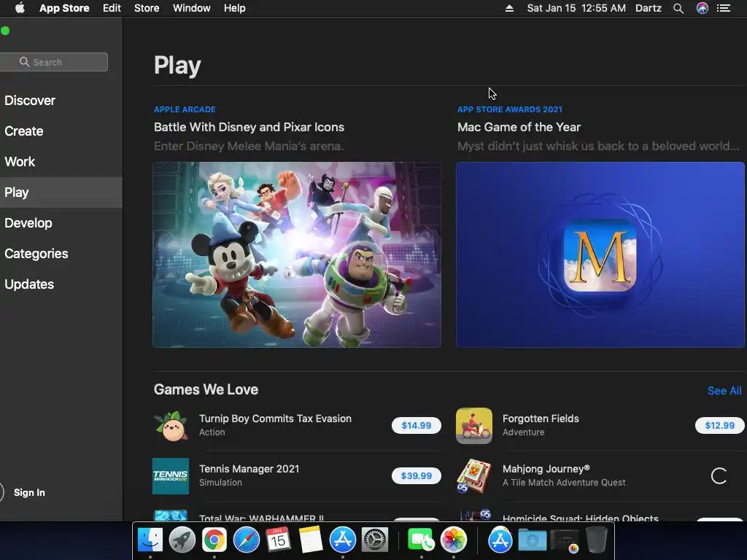Open the Turnip Boy app icon
The width and height of the screenshot is (747, 560).
(x=171, y=426)
